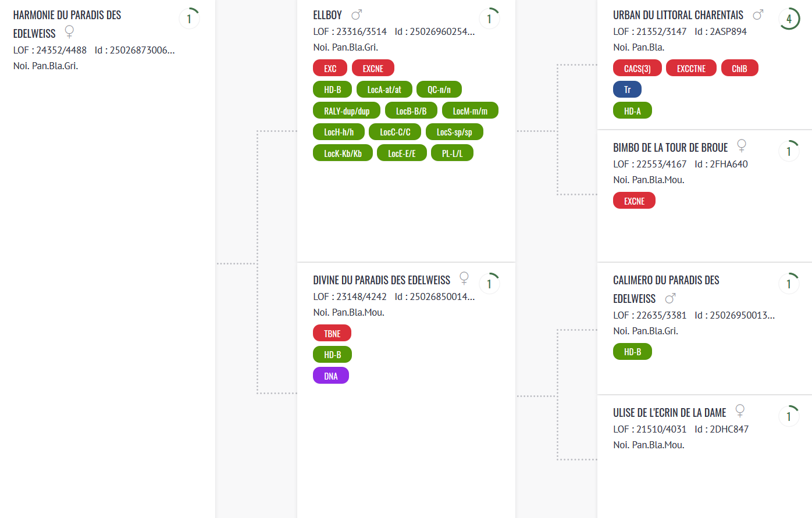Click the count badge on HARMONIE DU PARADIS card

[190, 19]
